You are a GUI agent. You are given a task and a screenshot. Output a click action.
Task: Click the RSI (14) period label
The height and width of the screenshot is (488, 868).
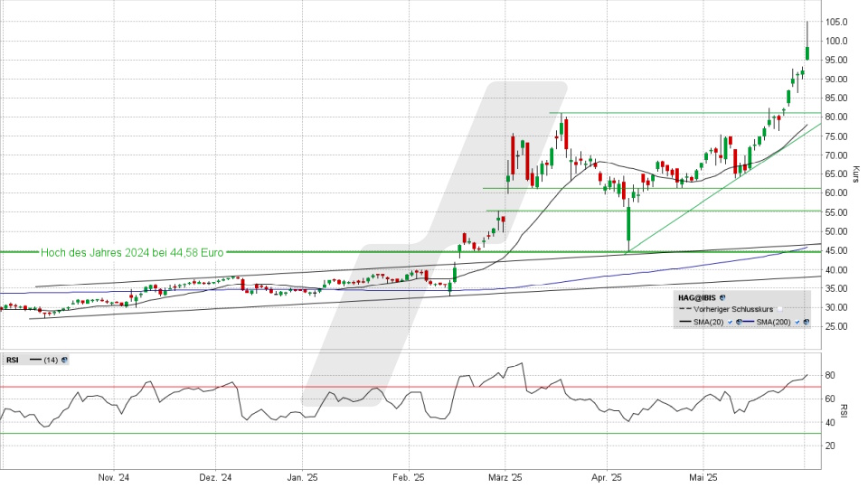(51, 361)
